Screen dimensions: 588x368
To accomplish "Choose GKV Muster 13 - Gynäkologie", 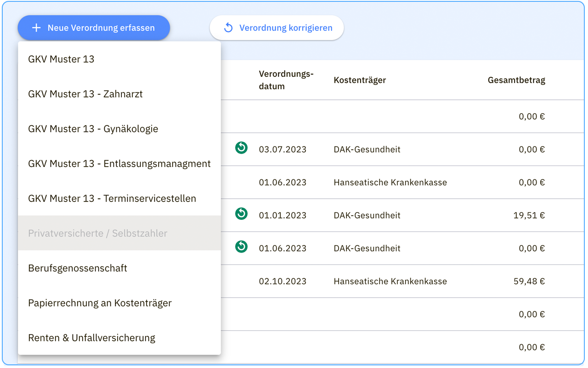I will click(93, 129).
